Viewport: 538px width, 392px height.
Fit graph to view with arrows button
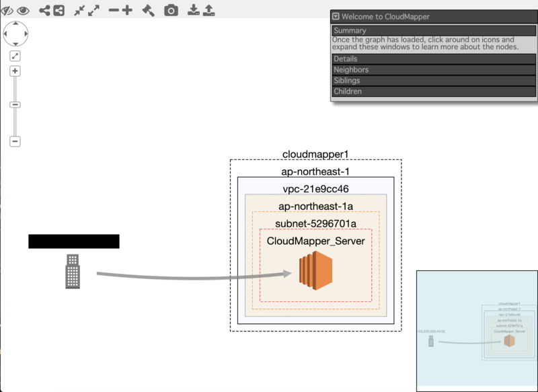point(15,56)
